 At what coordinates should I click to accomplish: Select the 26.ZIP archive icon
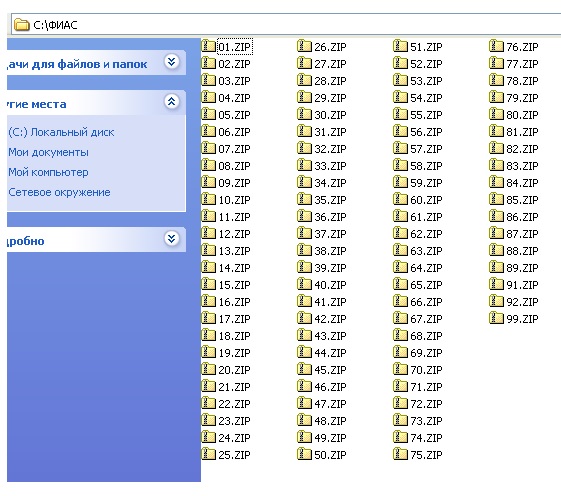[304, 46]
